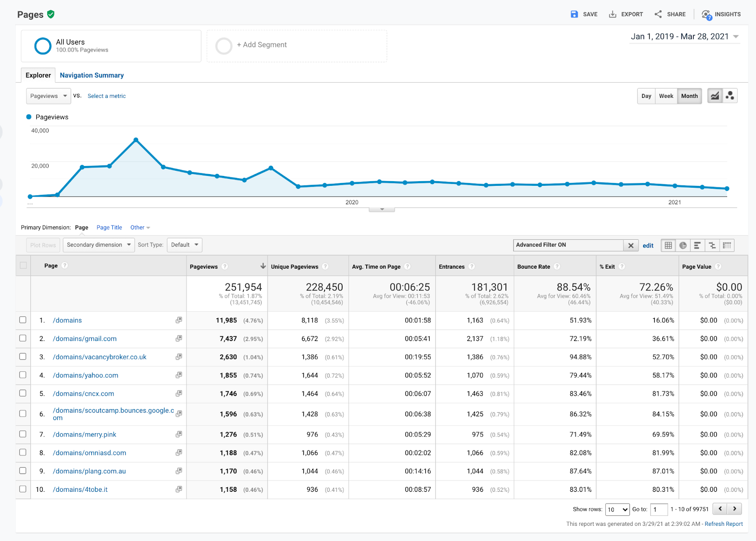Open /domains/scoutcamp.bounces.google.com link
756x541 pixels.
tap(113, 414)
